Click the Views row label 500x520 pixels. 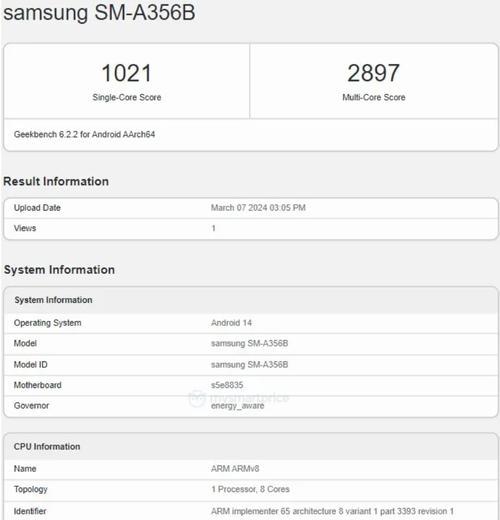[25, 228]
